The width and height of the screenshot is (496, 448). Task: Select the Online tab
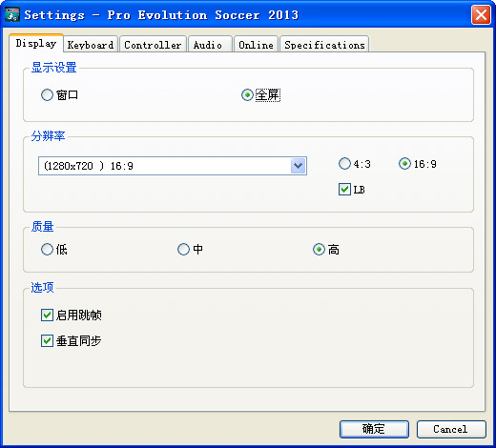tap(257, 45)
